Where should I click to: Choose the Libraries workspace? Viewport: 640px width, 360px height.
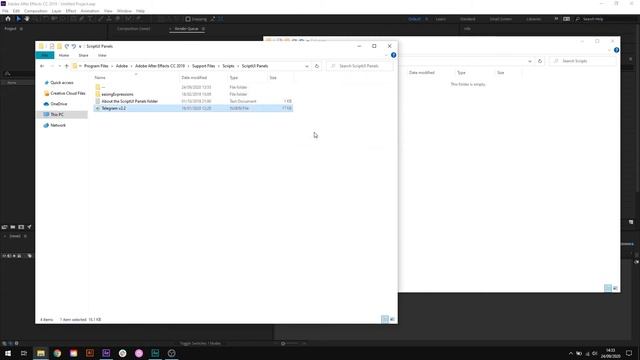[x=533, y=19]
